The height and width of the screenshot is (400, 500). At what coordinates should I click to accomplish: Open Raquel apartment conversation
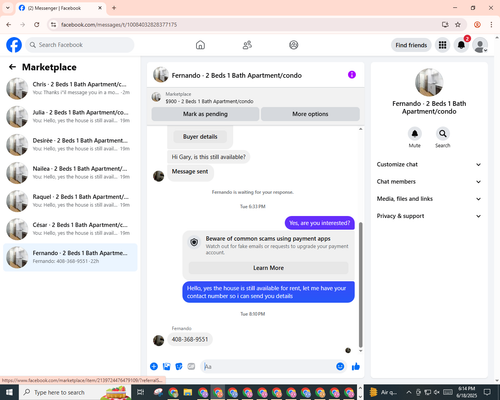point(70,201)
